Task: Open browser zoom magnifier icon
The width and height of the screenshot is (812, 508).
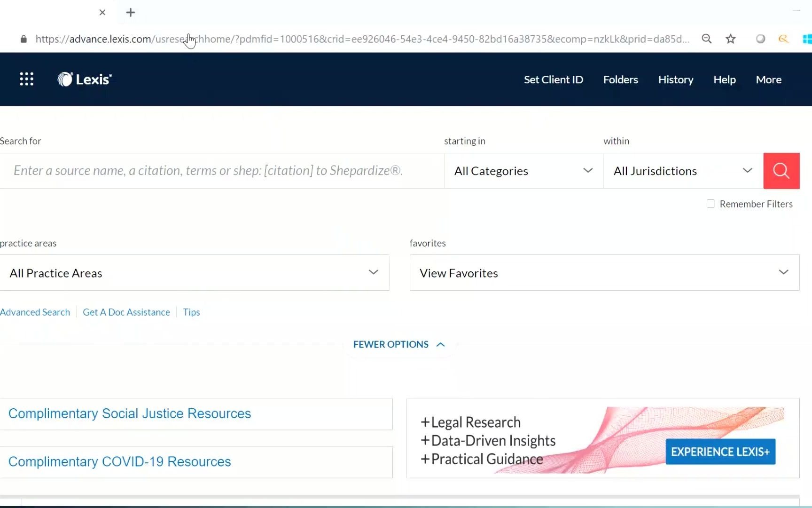Action: [x=706, y=39]
